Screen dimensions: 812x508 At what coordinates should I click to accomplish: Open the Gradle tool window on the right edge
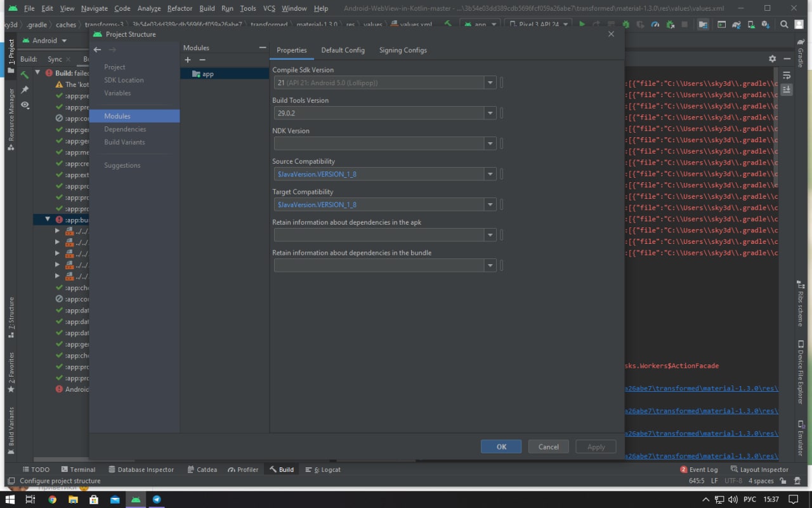(x=800, y=53)
